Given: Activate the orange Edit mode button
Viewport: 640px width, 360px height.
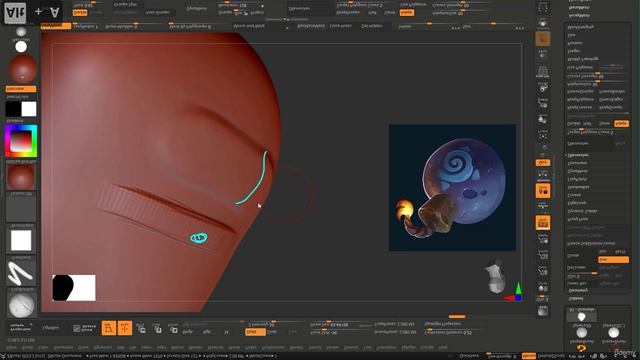Looking at the screenshot, I should 109,328.
